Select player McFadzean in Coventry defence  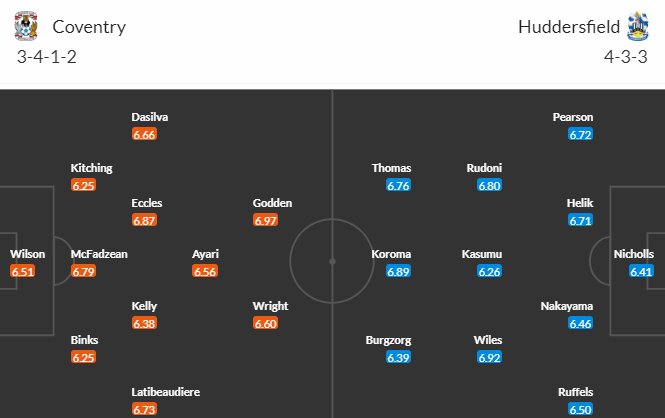tap(99, 254)
